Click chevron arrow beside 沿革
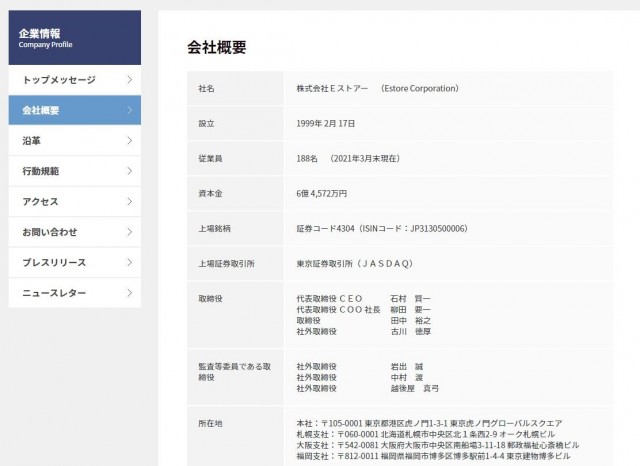This screenshot has height=466, width=640. point(129,141)
